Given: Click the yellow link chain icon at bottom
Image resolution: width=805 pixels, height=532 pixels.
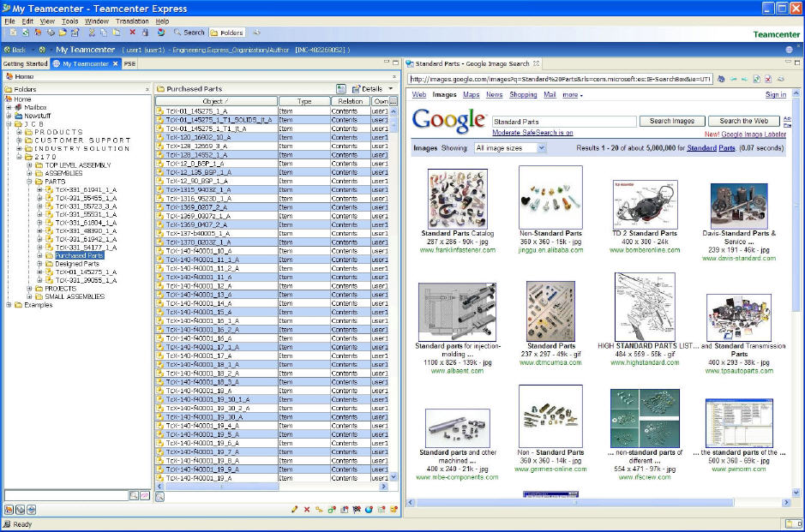Looking at the screenshot, I should coord(319,510).
